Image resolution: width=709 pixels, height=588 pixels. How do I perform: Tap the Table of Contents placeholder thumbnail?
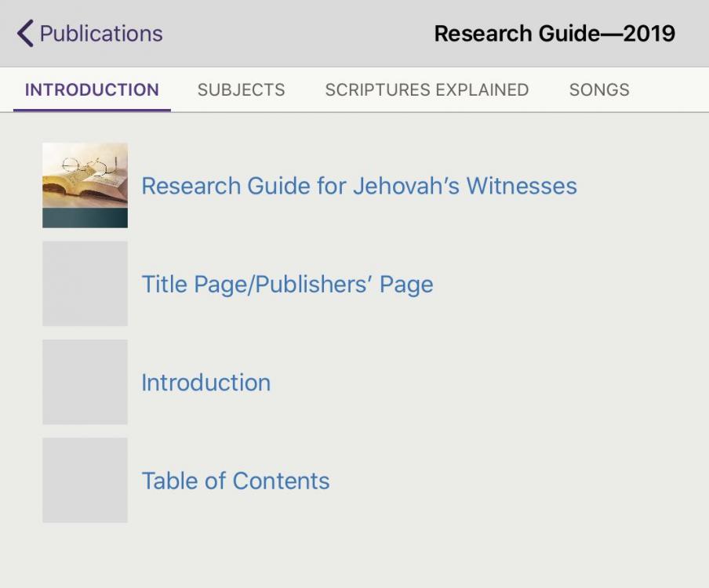[x=85, y=481]
